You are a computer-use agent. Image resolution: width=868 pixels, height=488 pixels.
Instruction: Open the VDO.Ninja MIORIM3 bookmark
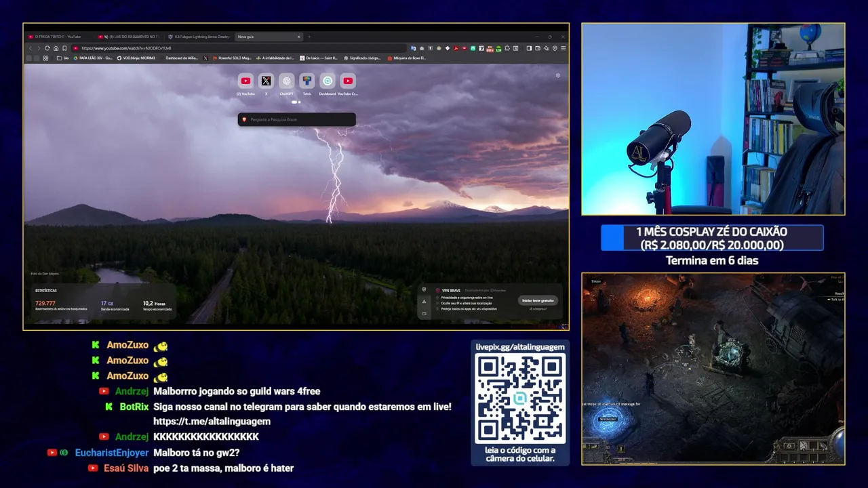tap(137, 58)
